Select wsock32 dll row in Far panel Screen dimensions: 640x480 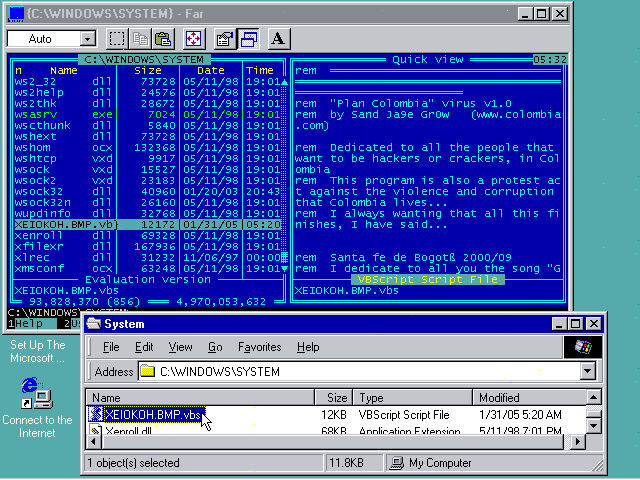pyautogui.click(x=147, y=192)
